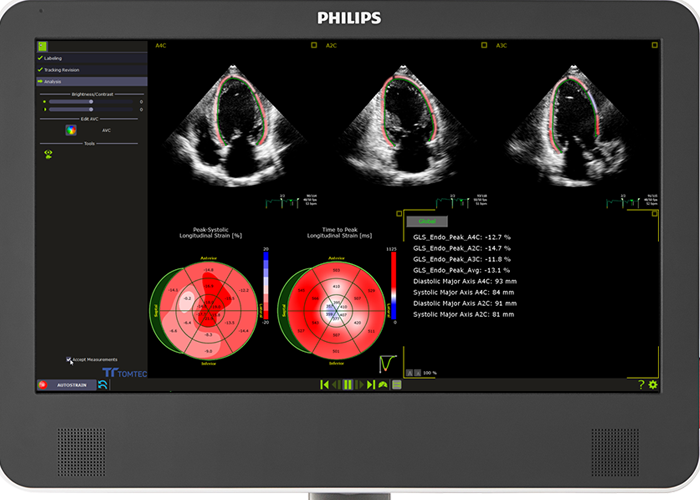Select the Tracking Revision step
Viewport: 700px width, 500px height.
tap(60, 69)
